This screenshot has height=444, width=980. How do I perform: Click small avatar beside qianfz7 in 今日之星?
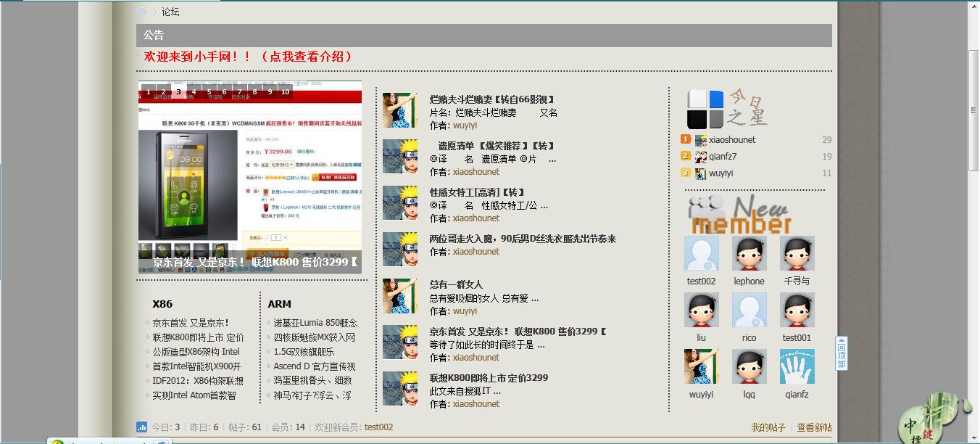(701, 157)
